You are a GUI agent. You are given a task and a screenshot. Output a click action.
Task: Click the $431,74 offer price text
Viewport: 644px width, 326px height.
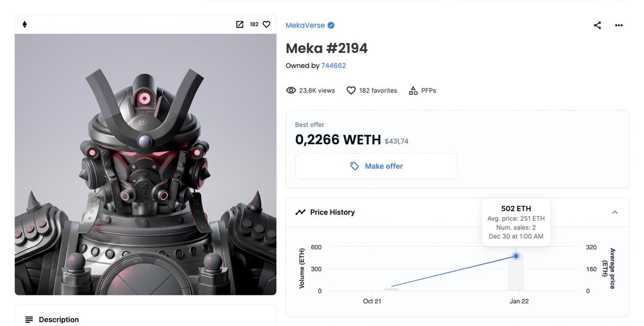pyautogui.click(x=397, y=142)
